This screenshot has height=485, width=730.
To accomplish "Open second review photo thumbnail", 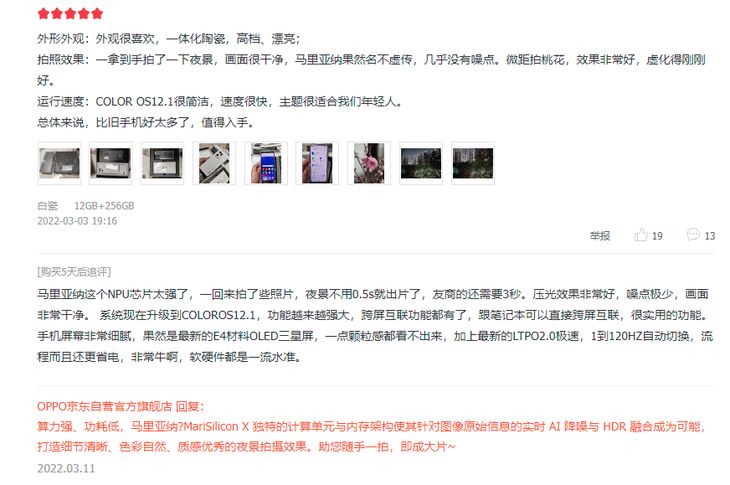I will [x=111, y=163].
